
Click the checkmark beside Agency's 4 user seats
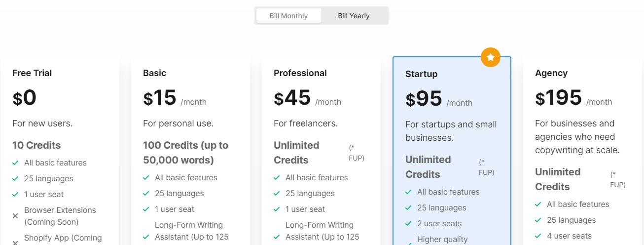tap(538, 236)
